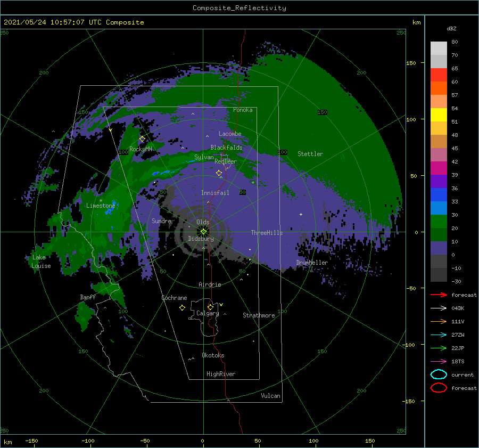The width and height of the screenshot is (479, 448).
Task: Click the darkest grey -30 to -10 swatch
Action: click(x=439, y=275)
